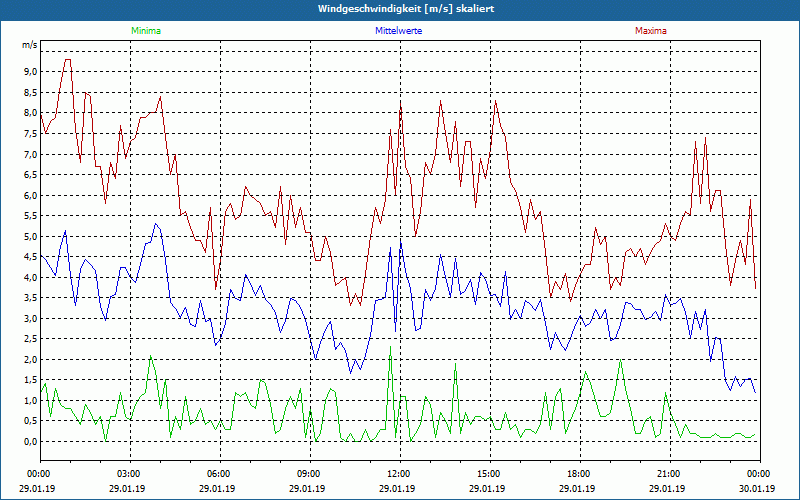The image size is (800, 500).
Task: Select the 0,5 y-axis value
Action: 31,421
